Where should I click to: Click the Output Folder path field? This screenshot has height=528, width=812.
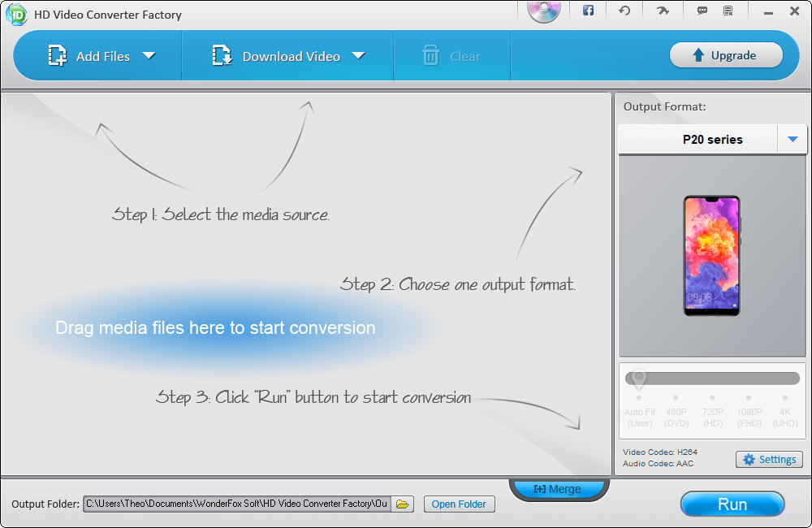point(237,504)
